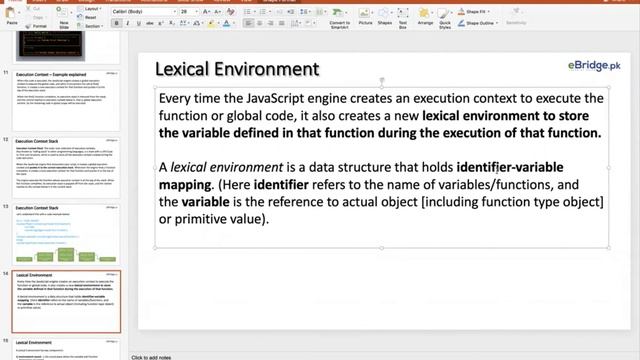This screenshot has height=360, width=640.
Task: Decrease indent level icon
Action: [279, 11]
